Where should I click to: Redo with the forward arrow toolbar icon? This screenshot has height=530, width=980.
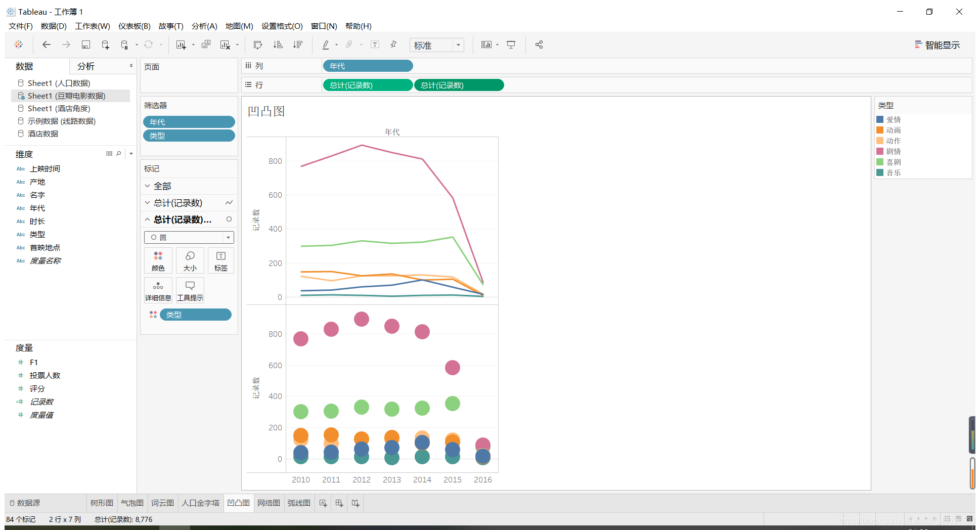(66, 45)
